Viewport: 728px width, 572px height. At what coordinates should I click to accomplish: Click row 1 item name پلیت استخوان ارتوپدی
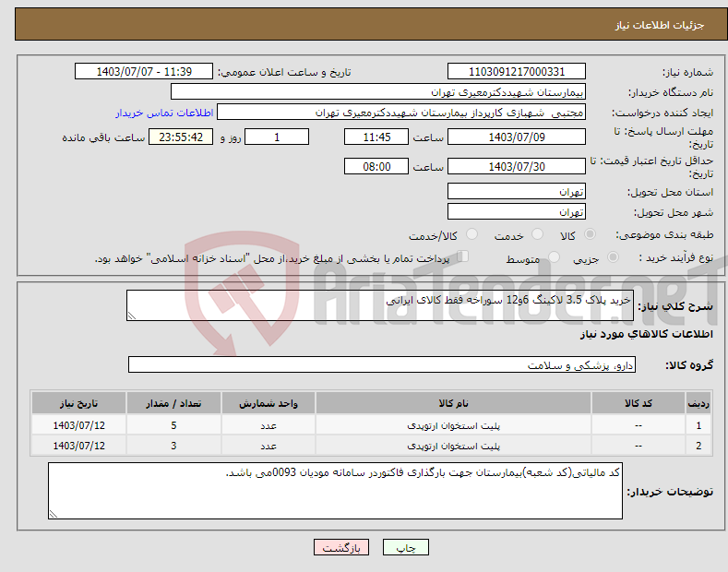pos(453,425)
